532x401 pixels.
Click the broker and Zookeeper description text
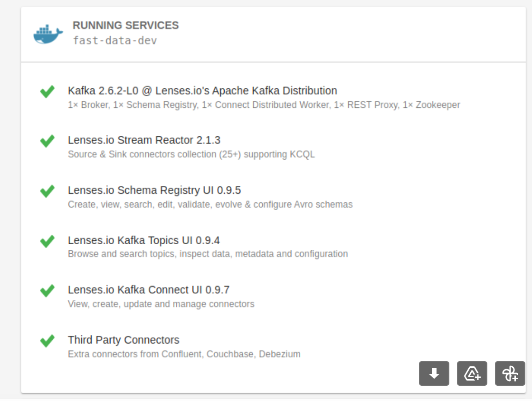pyautogui.click(x=263, y=105)
